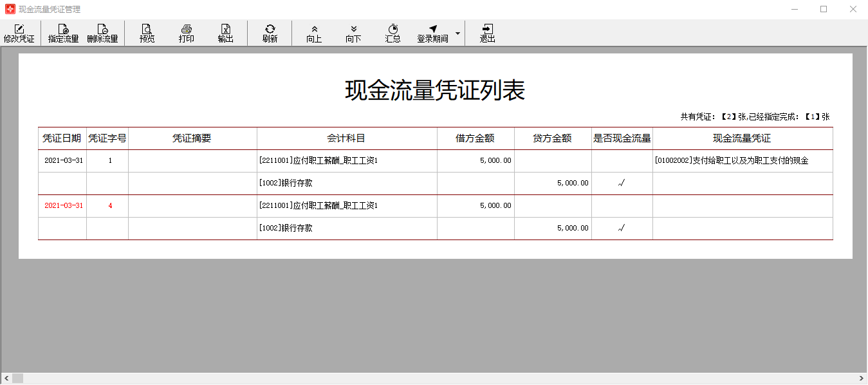
Task: Click the 凭证日期 column header
Action: 62,138
